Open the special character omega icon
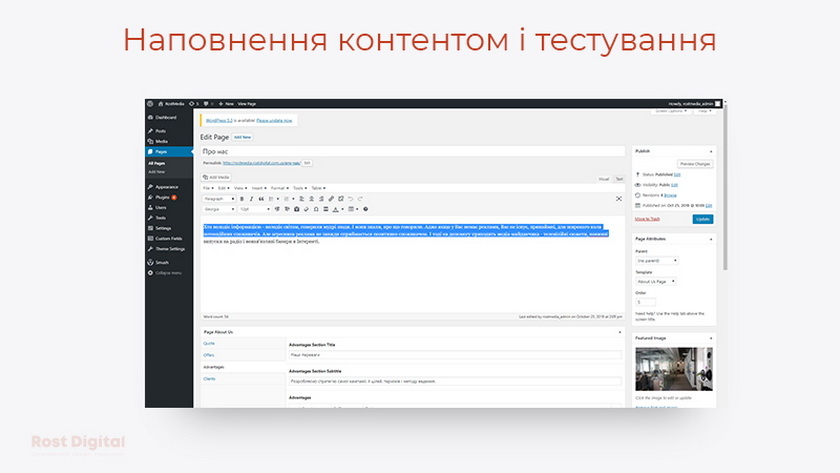Screen dimensions: 840x473 [x=316, y=209]
